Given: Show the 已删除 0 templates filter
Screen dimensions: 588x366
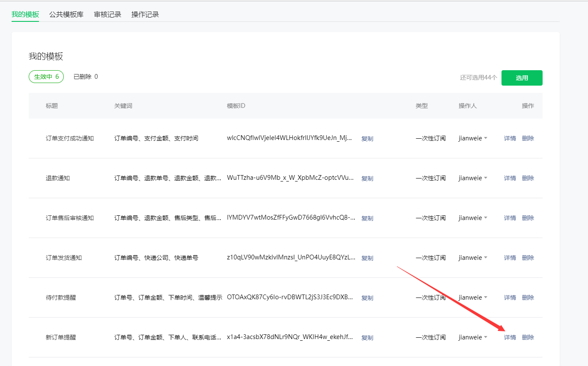Looking at the screenshot, I should tap(86, 77).
